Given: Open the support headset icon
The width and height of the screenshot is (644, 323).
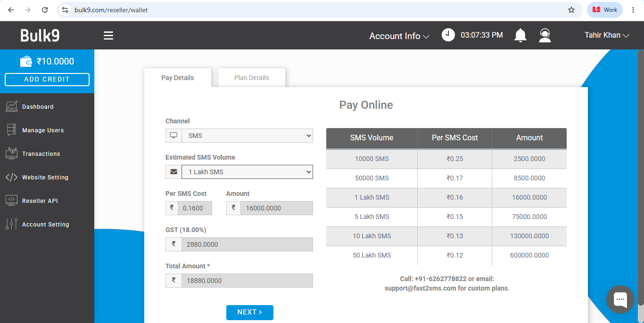Looking at the screenshot, I should click(545, 35).
